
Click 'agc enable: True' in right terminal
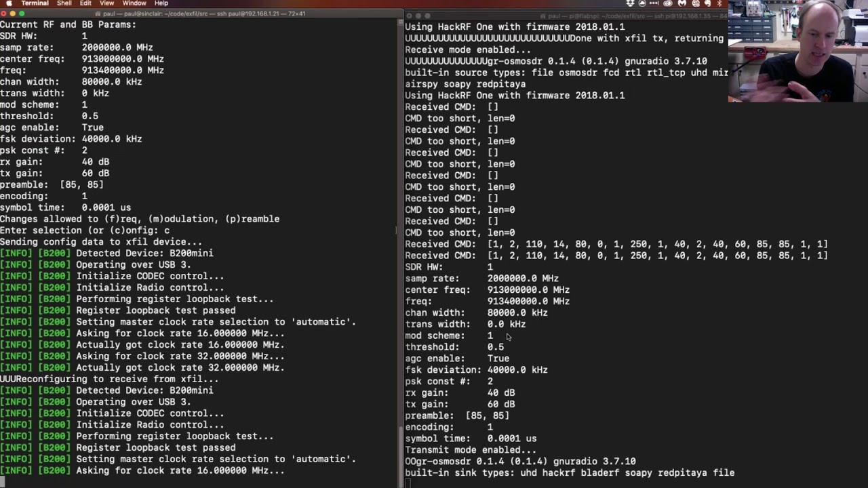[x=457, y=359]
